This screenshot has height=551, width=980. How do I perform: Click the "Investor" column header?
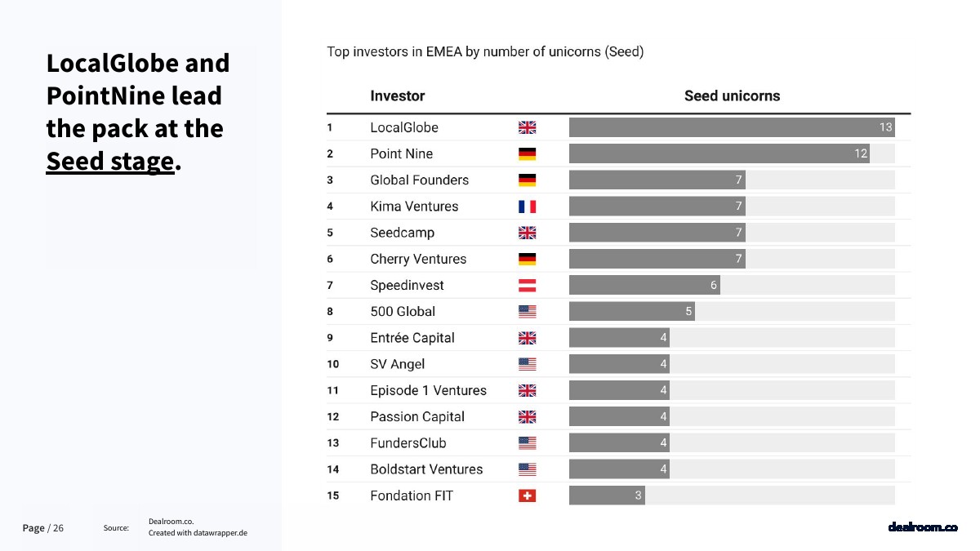[x=398, y=96]
